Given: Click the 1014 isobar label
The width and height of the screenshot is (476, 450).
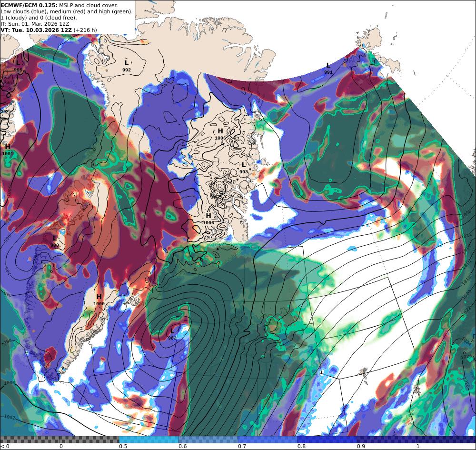Looking at the screenshot, I should pyautogui.click(x=467, y=250).
